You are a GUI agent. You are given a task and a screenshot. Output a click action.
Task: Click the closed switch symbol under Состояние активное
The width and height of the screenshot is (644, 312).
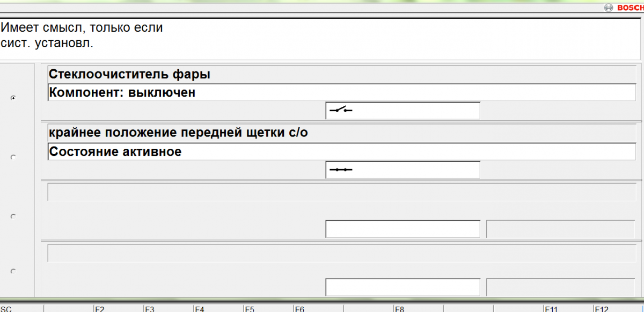(x=341, y=170)
